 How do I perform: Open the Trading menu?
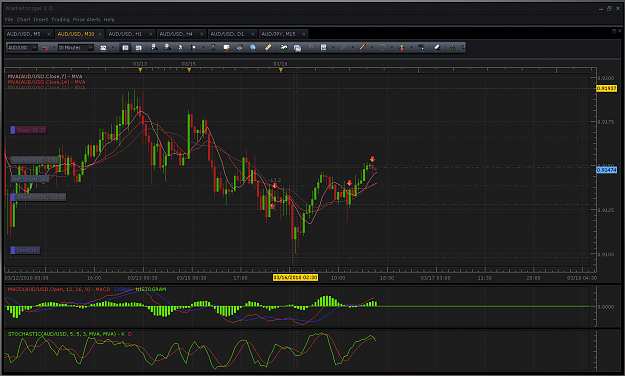point(60,20)
